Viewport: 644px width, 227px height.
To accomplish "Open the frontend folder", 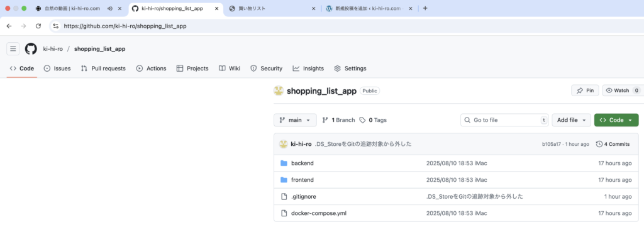I will pyautogui.click(x=303, y=180).
